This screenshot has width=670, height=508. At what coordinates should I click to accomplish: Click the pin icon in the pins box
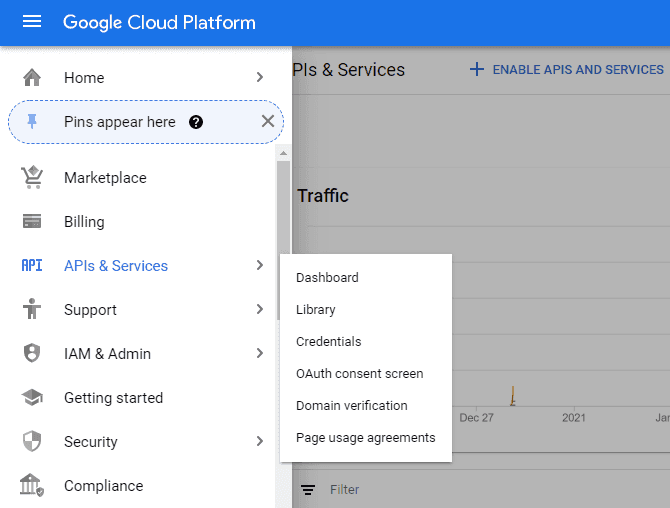pyautogui.click(x=32, y=122)
